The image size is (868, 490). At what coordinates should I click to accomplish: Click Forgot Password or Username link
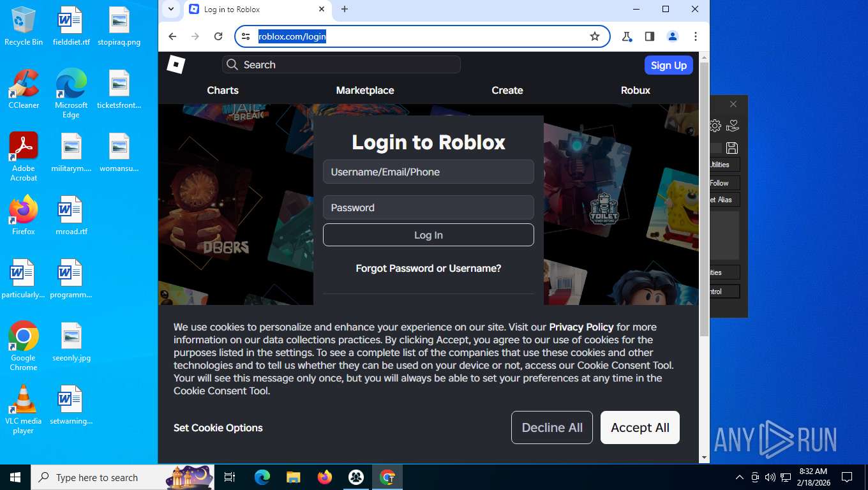pos(428,269)
